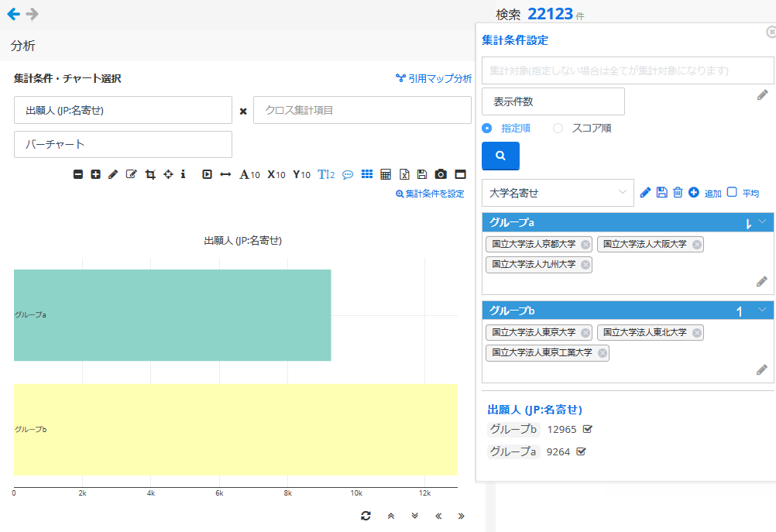Click the blue grid view icon
The image size is (776, 532).
367,174
